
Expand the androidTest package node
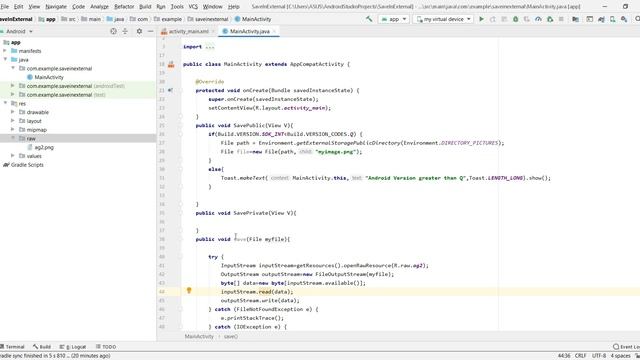click(x=13, y=86)
